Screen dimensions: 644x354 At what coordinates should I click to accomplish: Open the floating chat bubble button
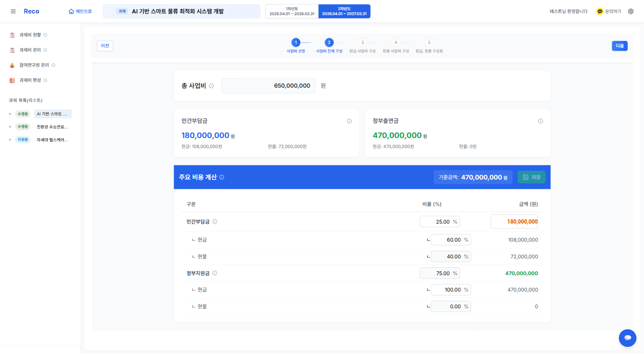(x=628, y=338)
